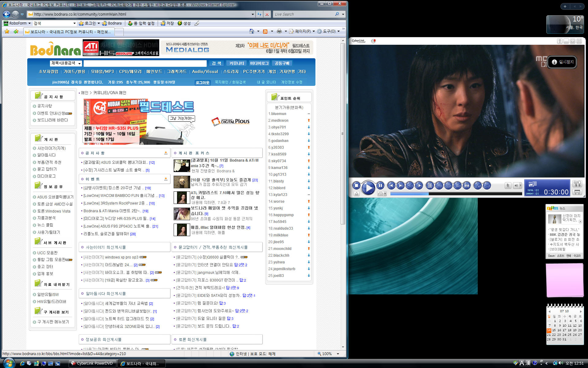The width and height of the screenshot is (588, 368).
Task: Click the PowerDVD playback progress bar
Action: pyautogui.click(x=456, y=194)
